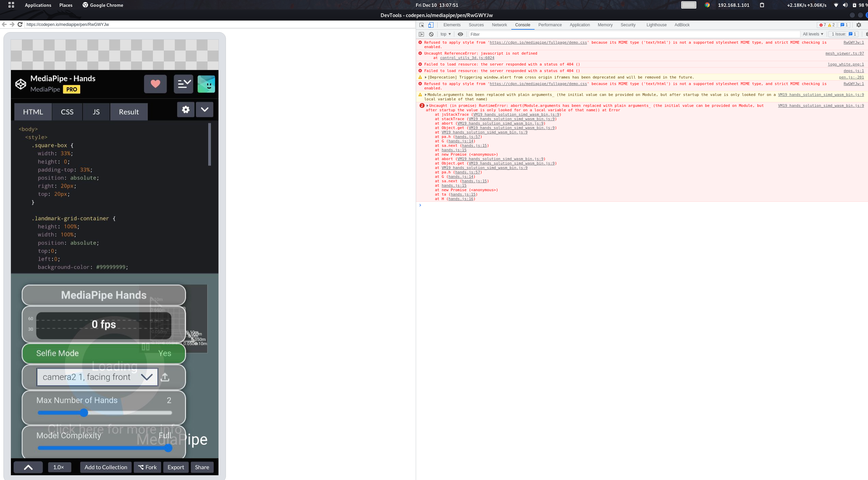Screen dimensions: 868x480
Task: Open DevTools settings with the gear icon
Action: pos(858,25)
